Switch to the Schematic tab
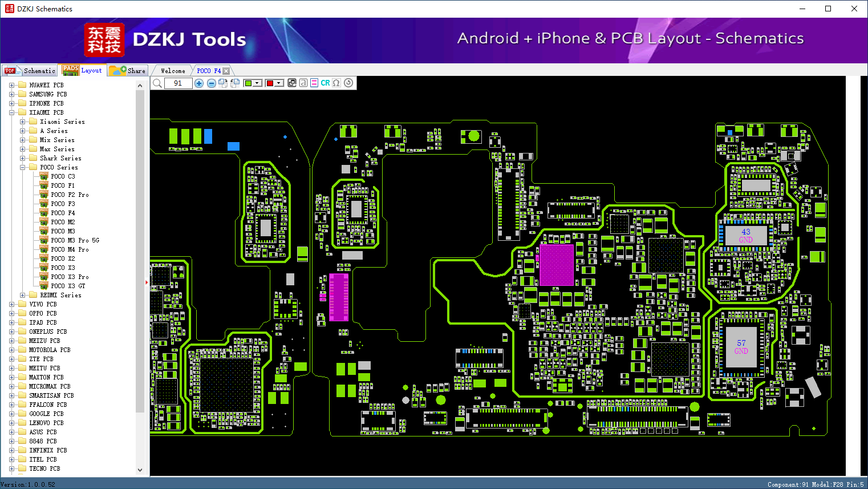This screenshot has width=868, height=489. pyautogui.click(x=30, y=71)
